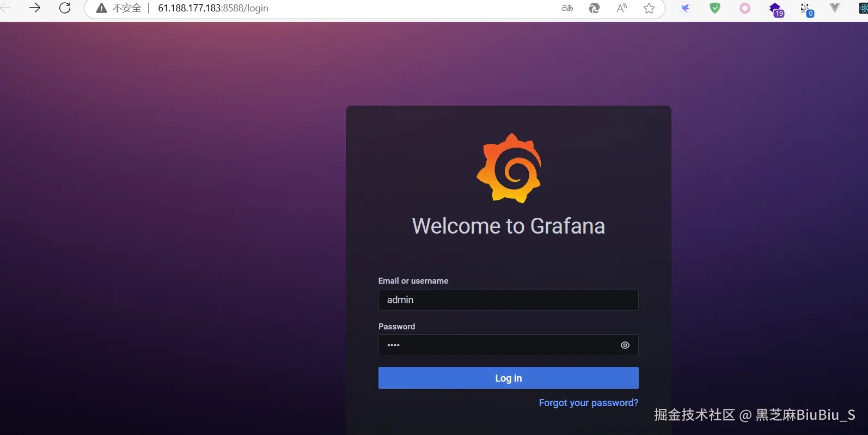Add page to favorites star icon

pyautogui.click(x=649, y=8)
